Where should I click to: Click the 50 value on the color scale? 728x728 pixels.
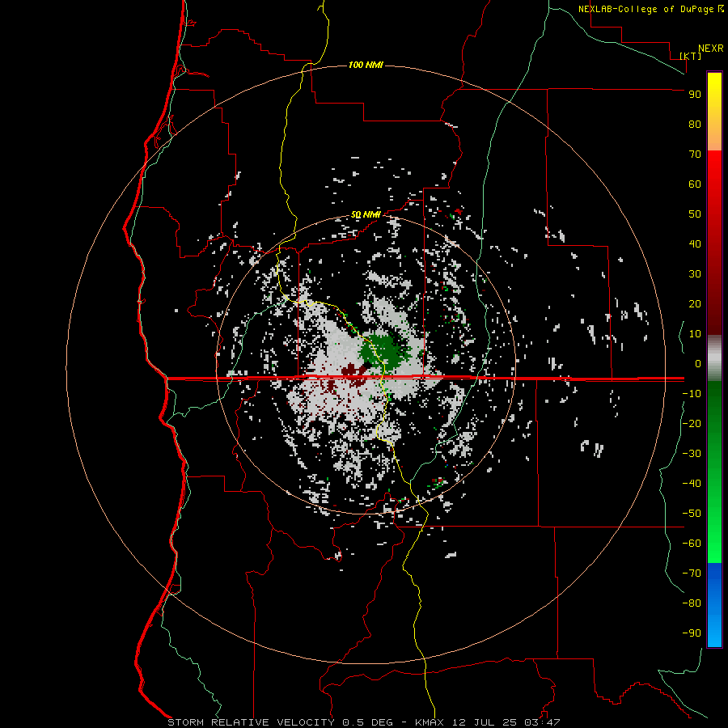[695, 214]
